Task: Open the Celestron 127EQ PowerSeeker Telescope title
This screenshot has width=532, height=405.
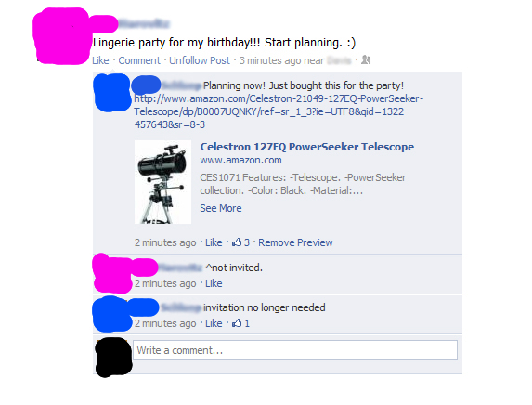Action: coord(307,147)
